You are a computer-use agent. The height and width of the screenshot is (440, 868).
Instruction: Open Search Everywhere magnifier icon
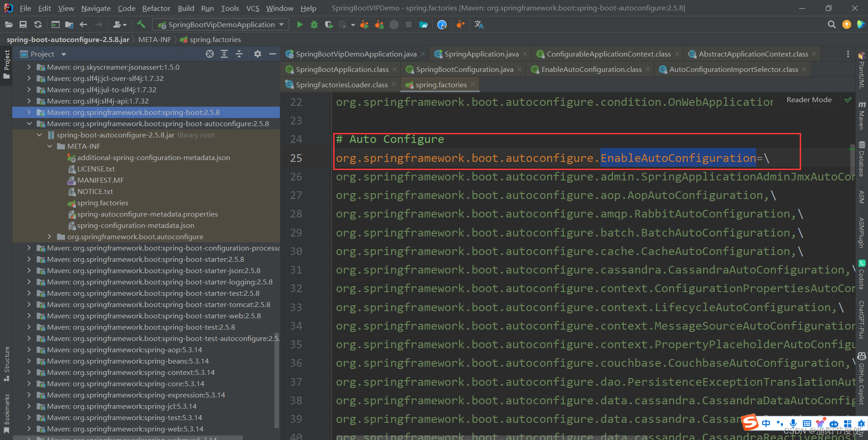pyautogui.click(x=832, y=24)
